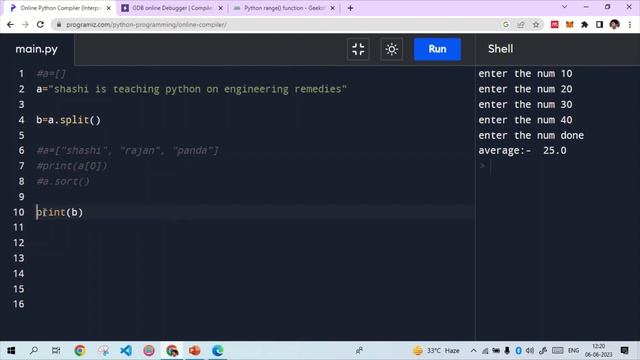The image size is (640, 360).
Task: Open the MetaMask fox extension
Action: pyautogui.click(x=569, y=24)
